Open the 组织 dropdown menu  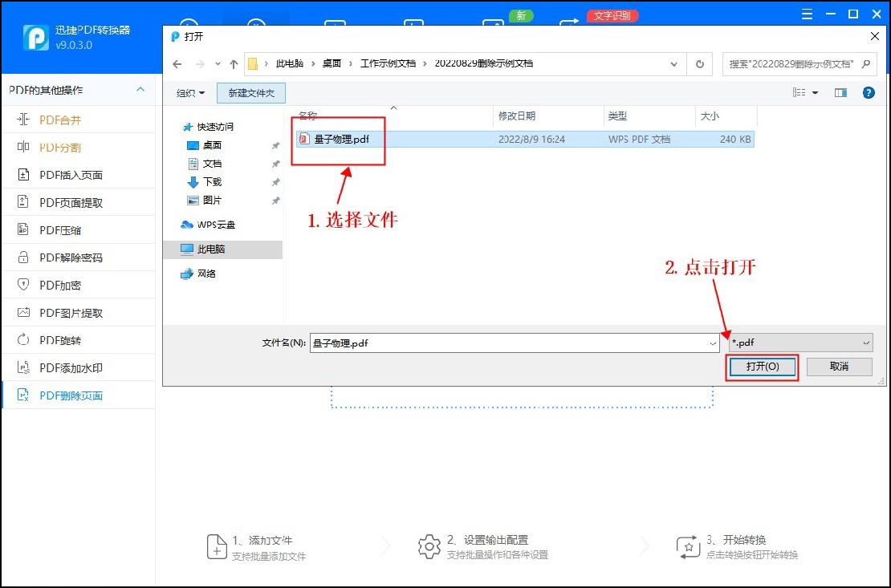point(190,92)
